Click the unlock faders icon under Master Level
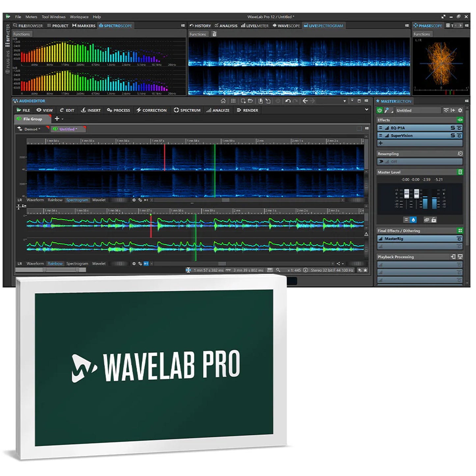This screenshot has width=476, height=476. 434,220
